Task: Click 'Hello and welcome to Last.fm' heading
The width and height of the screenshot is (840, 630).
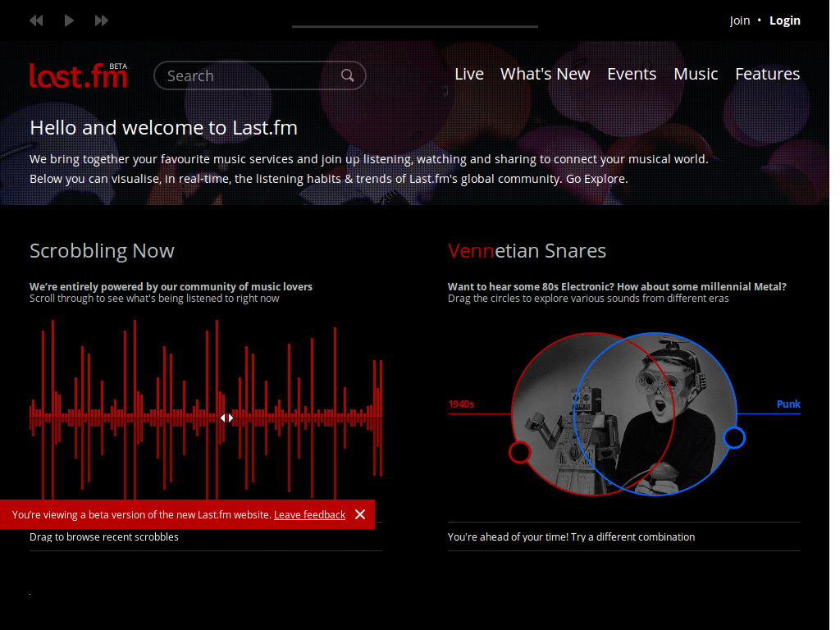Action: click(x=163, y=128)
